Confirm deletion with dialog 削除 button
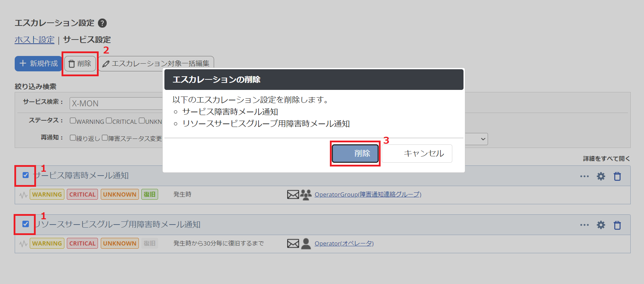Image resolution: width=644 pixels, height=284 pixels. 355,154
